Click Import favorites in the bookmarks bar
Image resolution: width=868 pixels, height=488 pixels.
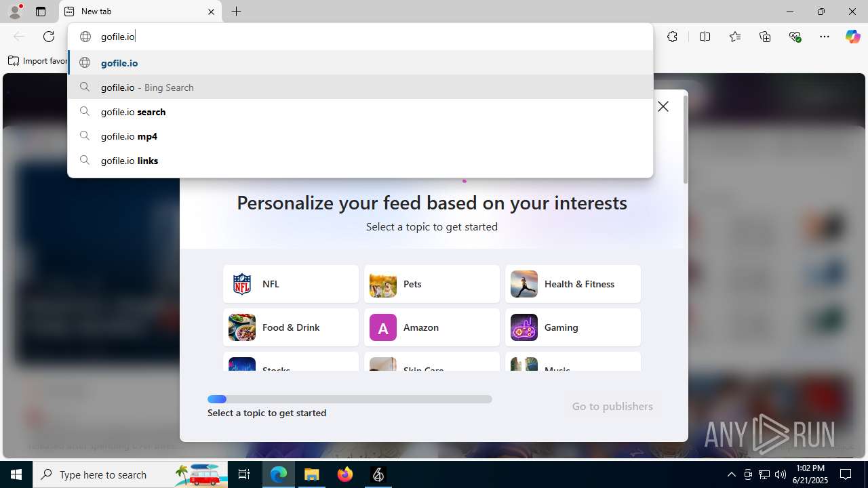point(38,61)
